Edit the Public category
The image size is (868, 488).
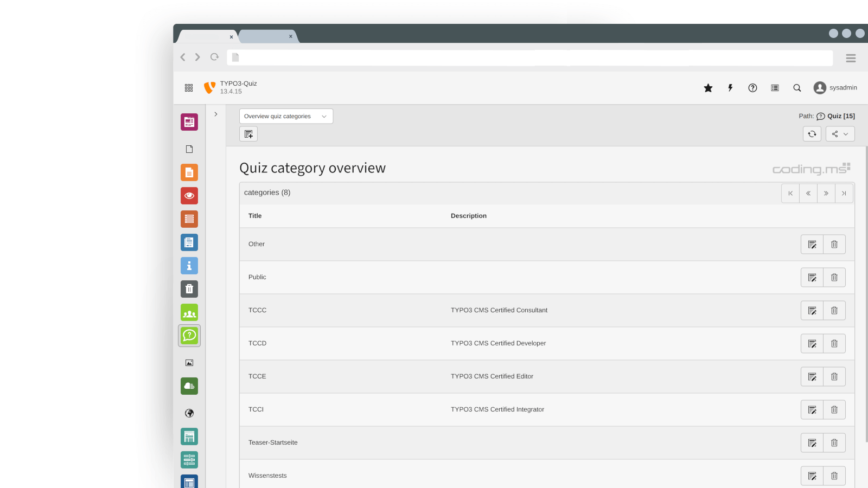(x=812, y=278)
